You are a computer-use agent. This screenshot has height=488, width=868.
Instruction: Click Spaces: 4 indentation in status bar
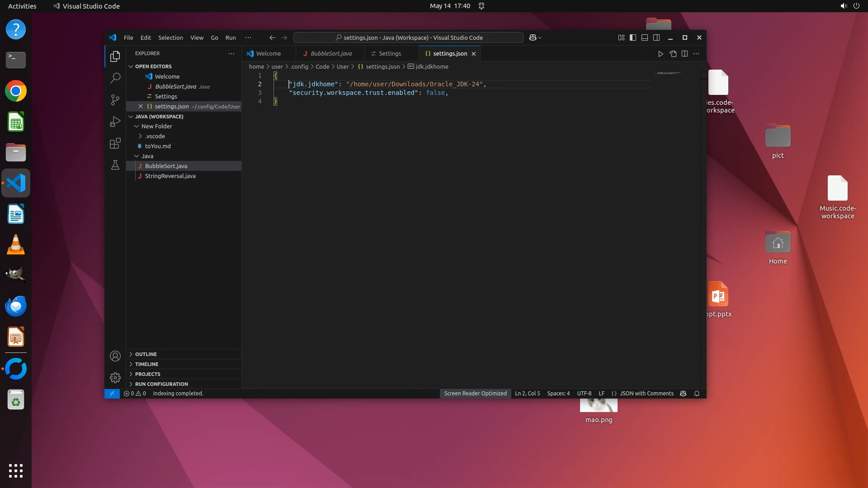[x=558, y=394]
